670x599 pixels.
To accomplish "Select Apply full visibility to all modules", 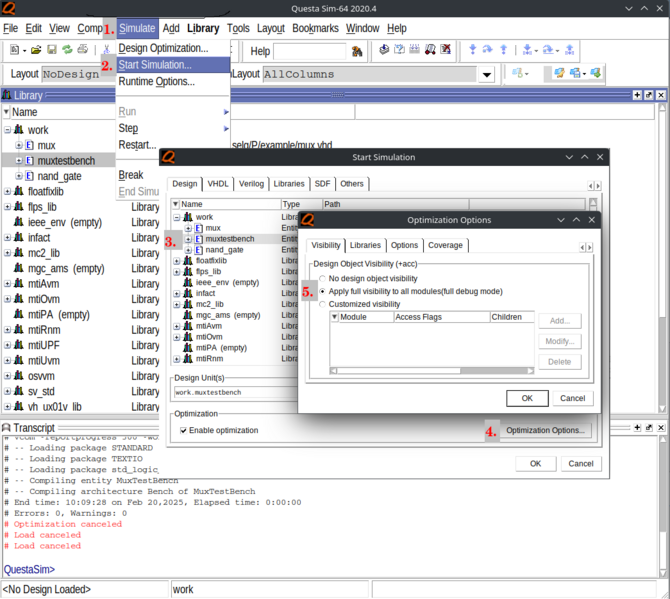I will click(323, 291).
